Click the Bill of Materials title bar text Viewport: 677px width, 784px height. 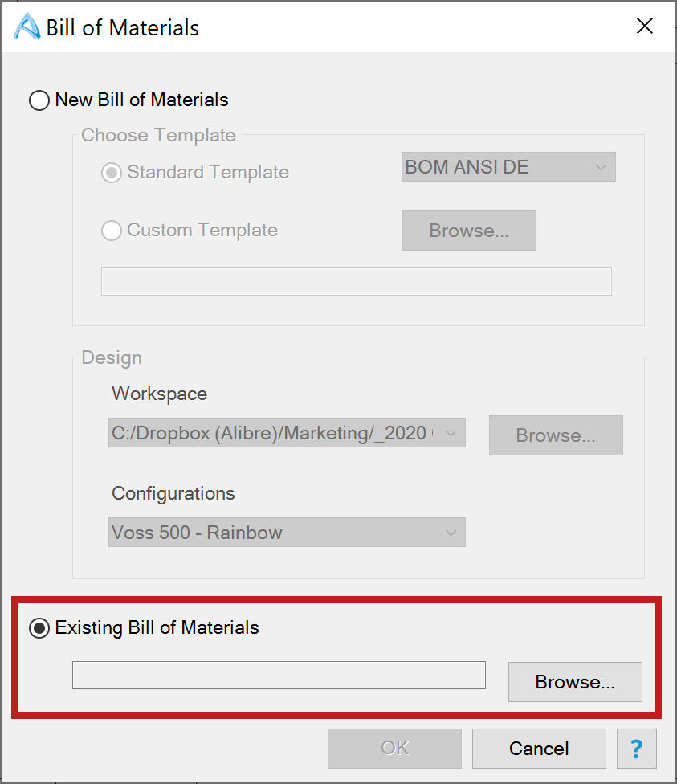[122, 27]
